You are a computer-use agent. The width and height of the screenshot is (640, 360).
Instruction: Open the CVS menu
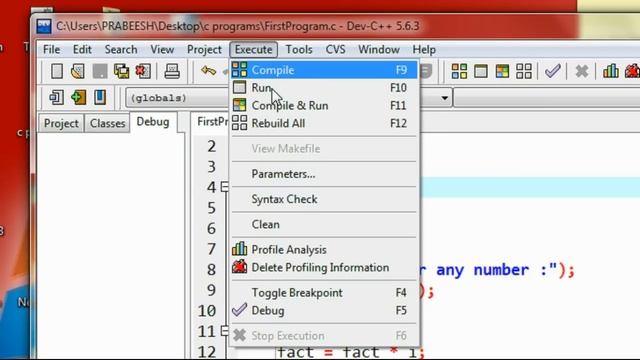coord(335,49)
